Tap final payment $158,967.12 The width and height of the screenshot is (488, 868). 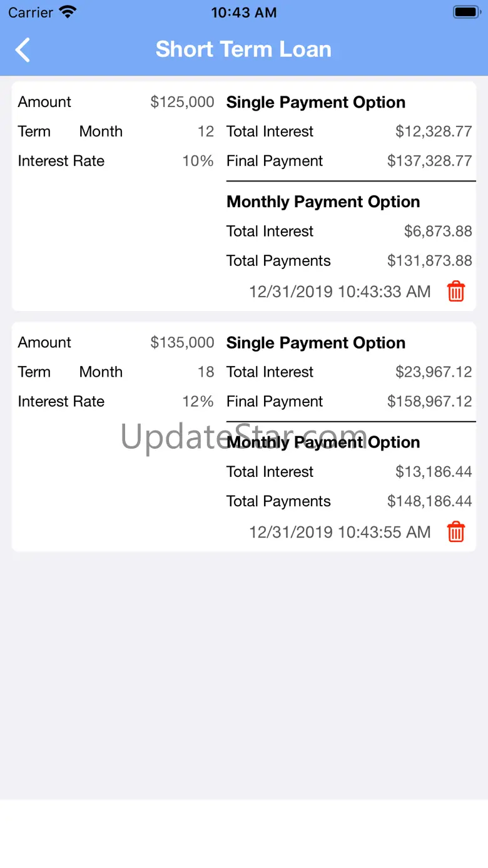coord(429,401)
